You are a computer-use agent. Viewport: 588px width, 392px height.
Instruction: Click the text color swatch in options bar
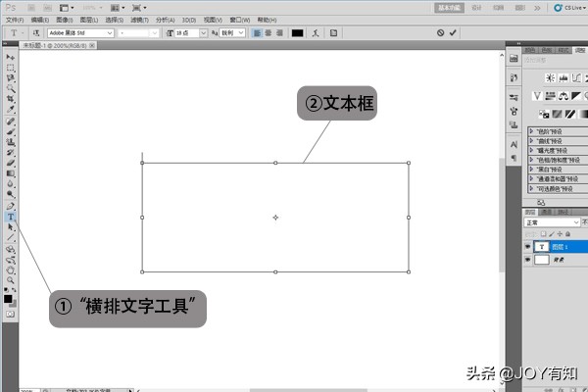click(x=297, y=33)
